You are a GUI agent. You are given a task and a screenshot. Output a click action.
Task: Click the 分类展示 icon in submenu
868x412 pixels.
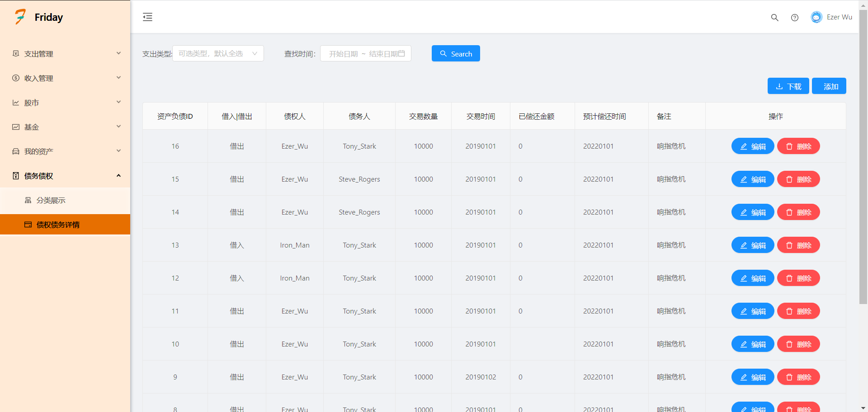click(28, 200)
